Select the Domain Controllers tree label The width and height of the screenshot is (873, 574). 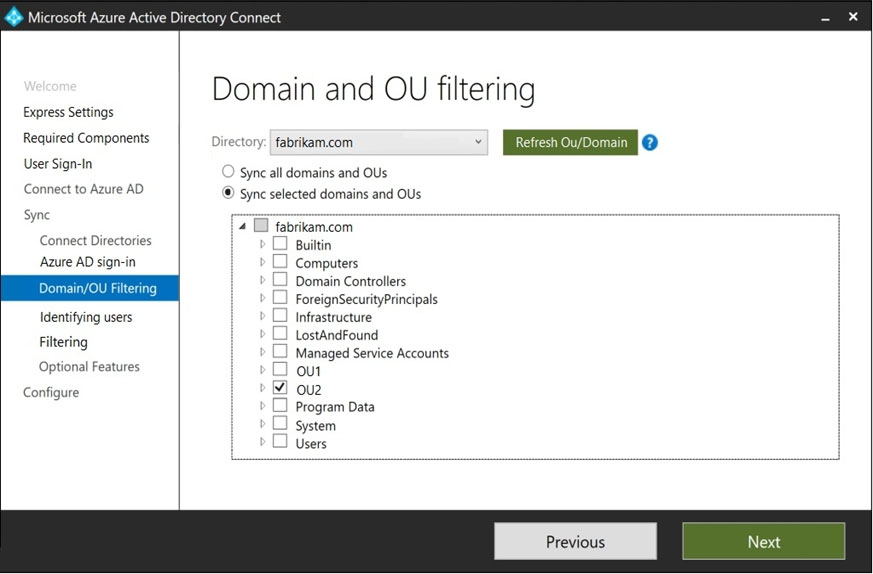(351, 281)
